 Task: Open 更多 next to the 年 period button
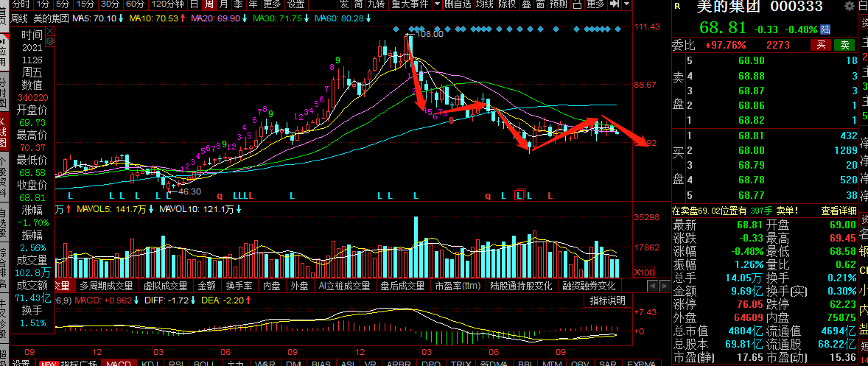[x=272, y=4]
